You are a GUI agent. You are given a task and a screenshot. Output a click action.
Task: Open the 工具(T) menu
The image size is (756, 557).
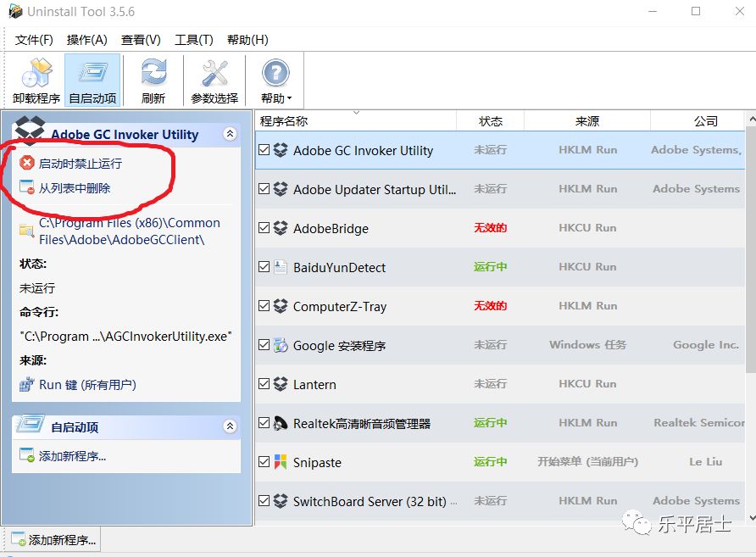click(194, 40)
